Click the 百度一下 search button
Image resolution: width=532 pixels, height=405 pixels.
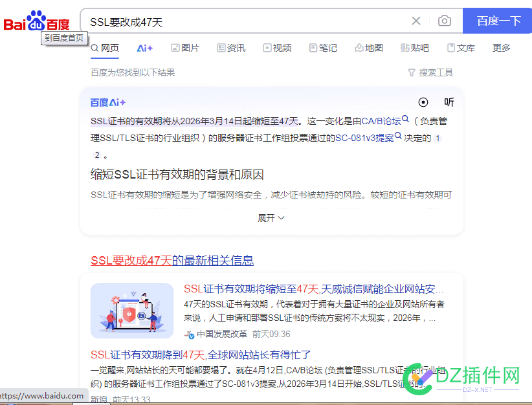click(498, 21)
